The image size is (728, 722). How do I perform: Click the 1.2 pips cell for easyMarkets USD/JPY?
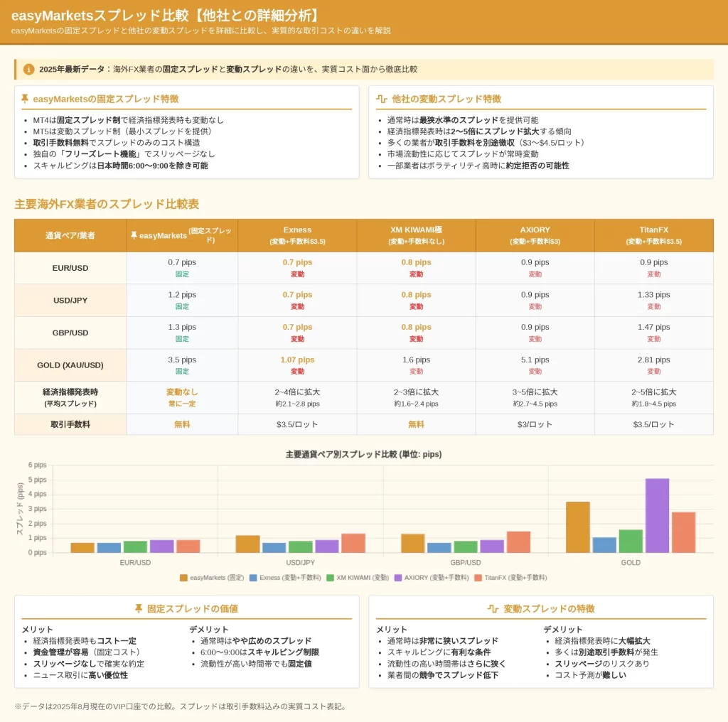click(x=182, y=300)
